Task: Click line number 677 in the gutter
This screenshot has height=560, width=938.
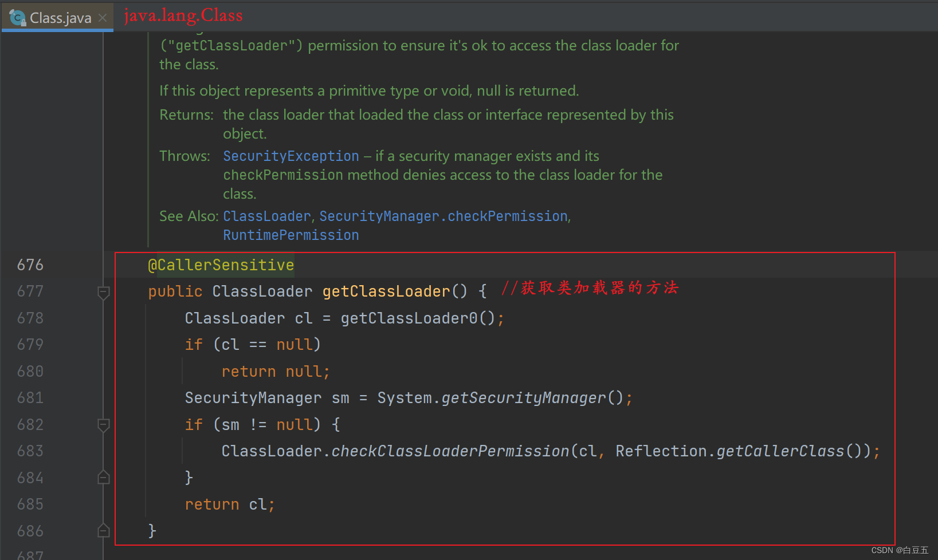Action: pyautogui.click(x=30, y=291)
